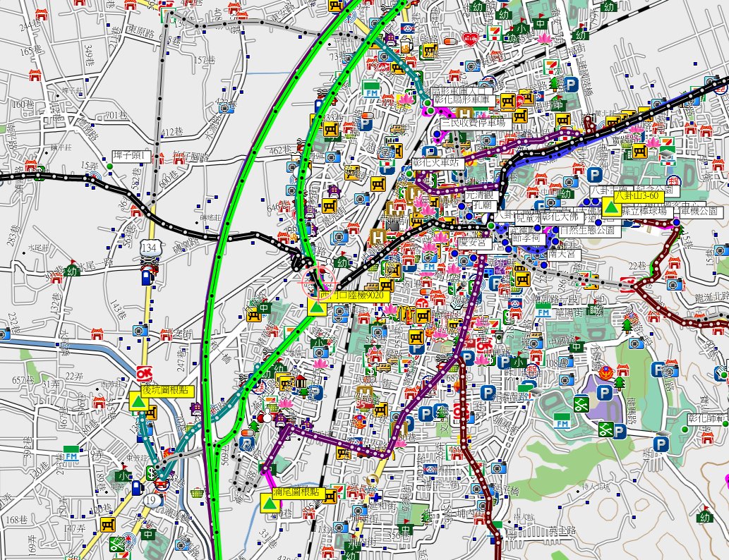Click the green dollar sign bank icon
This screenshot has height=560, width=729.
(x=152, y=472)
